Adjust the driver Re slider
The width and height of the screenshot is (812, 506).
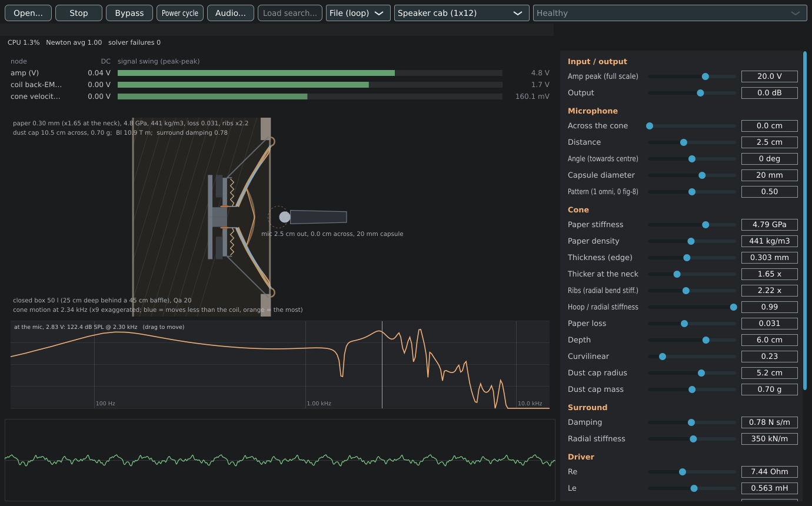tap(692, 472)
